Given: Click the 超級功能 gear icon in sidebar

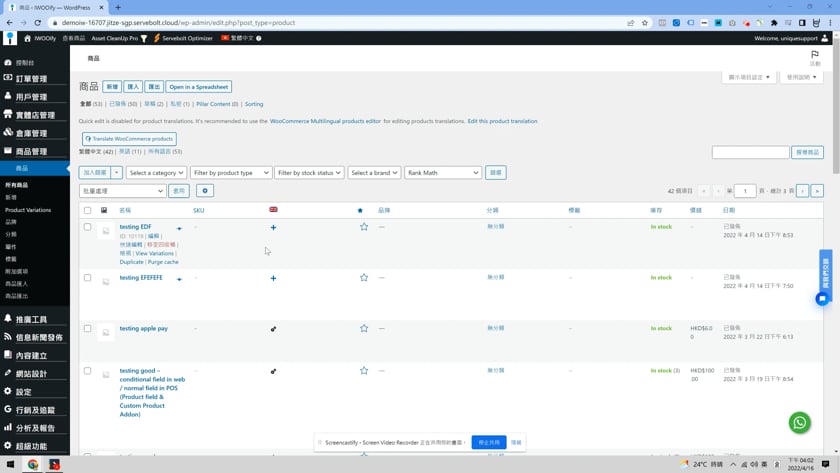Looking at the screenshot, I should (x=8, y=446).
